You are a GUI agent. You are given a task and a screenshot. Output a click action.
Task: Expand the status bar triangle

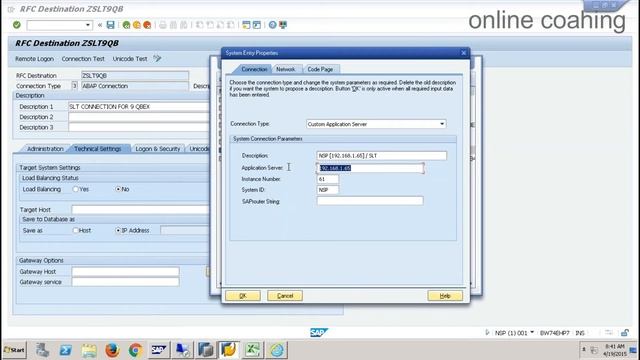(487, 333)
